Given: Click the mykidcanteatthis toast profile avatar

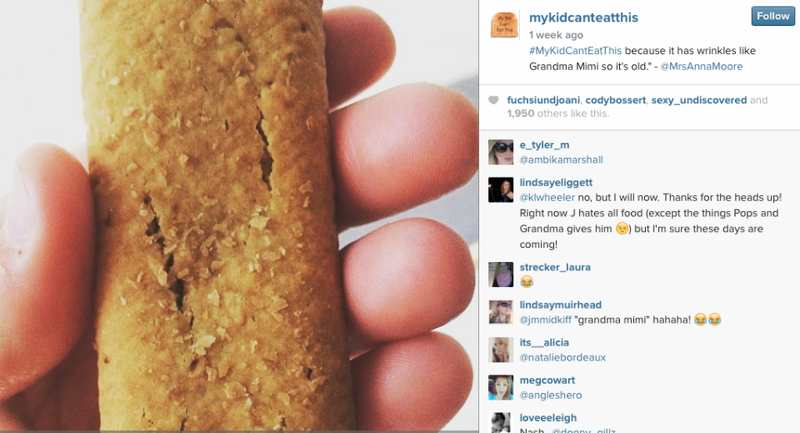Looking at the screenshot, I should point(504,26).
